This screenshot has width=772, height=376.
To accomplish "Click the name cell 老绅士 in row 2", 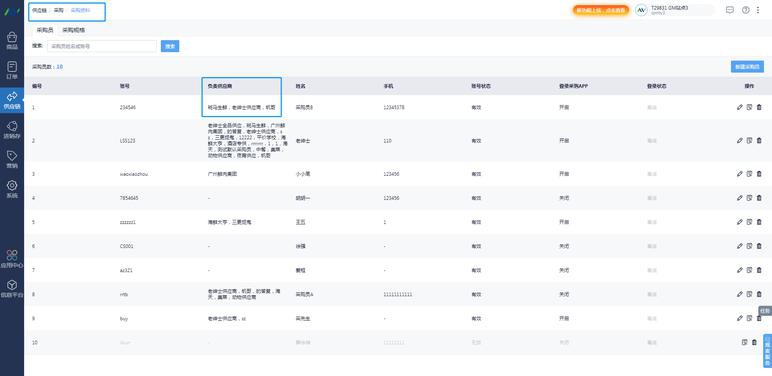I will click(303, 140).
